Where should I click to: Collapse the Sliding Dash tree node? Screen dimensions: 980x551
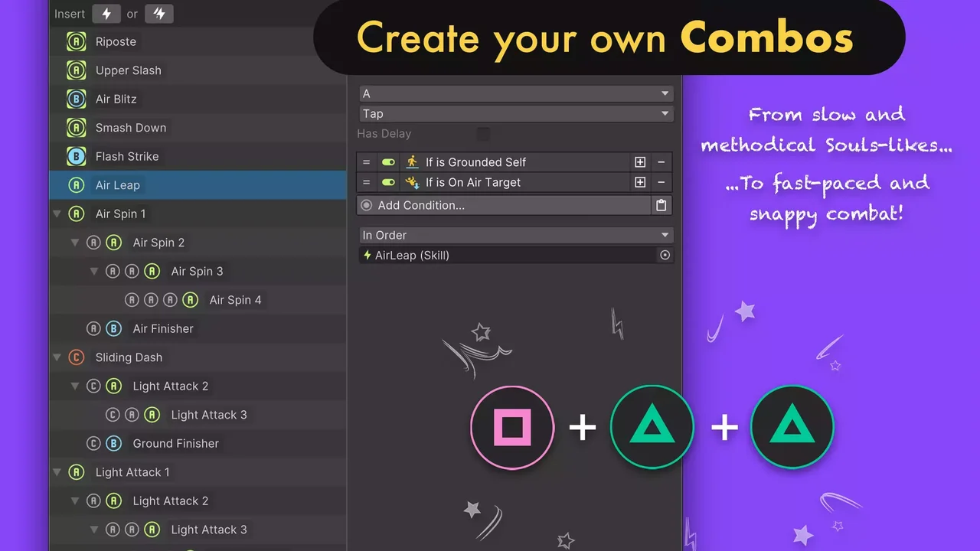pos(57,357)
